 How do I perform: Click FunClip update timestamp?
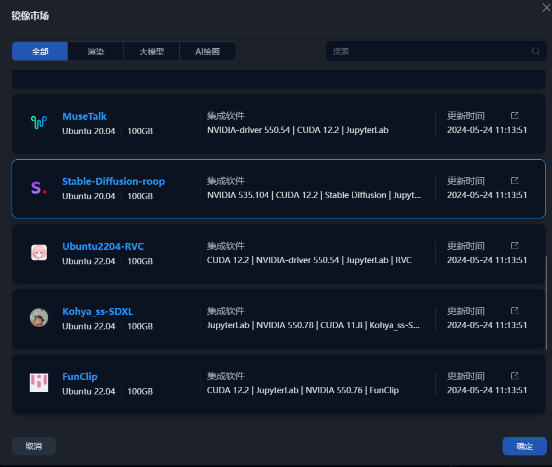click(x=487, y=390)
